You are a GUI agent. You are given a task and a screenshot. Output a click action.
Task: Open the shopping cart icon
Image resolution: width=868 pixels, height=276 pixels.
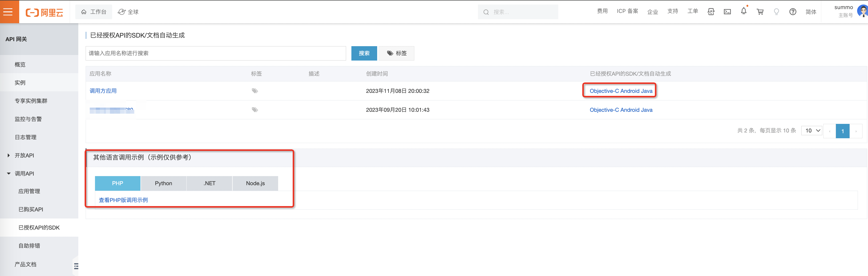coord(760,12)
